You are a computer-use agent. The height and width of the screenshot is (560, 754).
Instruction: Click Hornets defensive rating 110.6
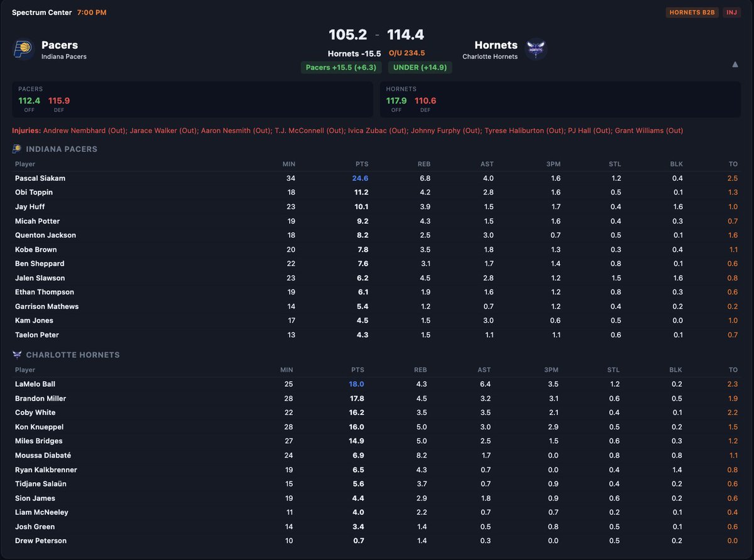tap(425, 100)
